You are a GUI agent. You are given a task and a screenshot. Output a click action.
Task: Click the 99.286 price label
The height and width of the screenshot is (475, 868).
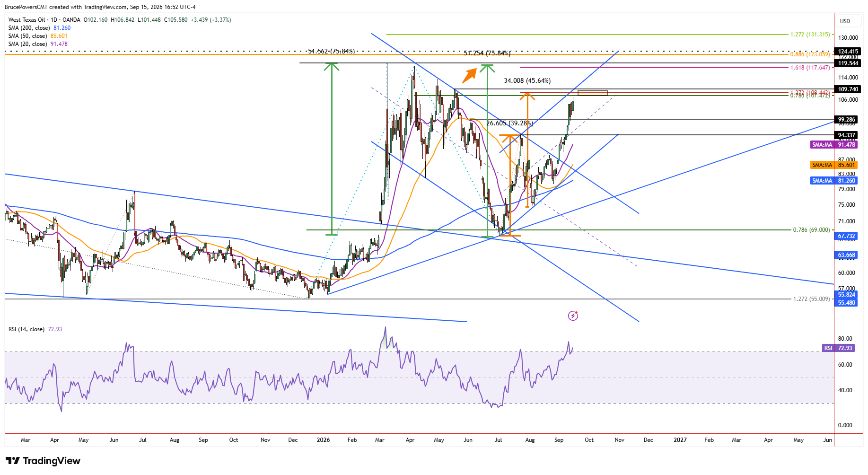point(846,120)
